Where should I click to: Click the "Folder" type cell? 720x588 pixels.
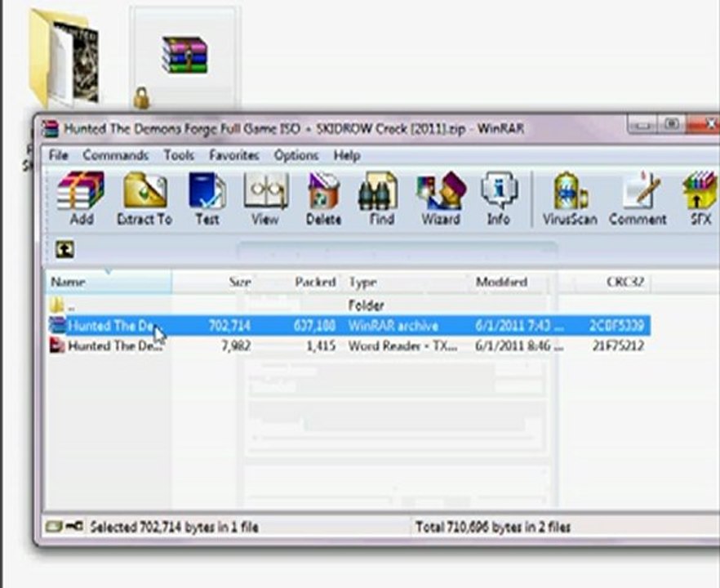[x=366, y=305]
